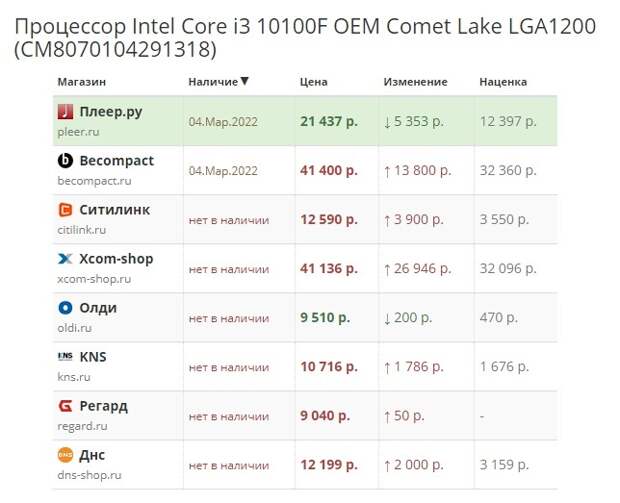Click the 21 437 р. price at Плеер.ру
The width and height of the screenshot is (620, 503).
(x=329, y=121)
